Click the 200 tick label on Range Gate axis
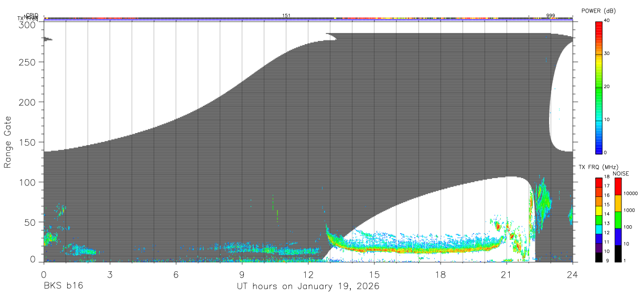The height and width of the screenshot is (297, 644). [x=28, y=102]
